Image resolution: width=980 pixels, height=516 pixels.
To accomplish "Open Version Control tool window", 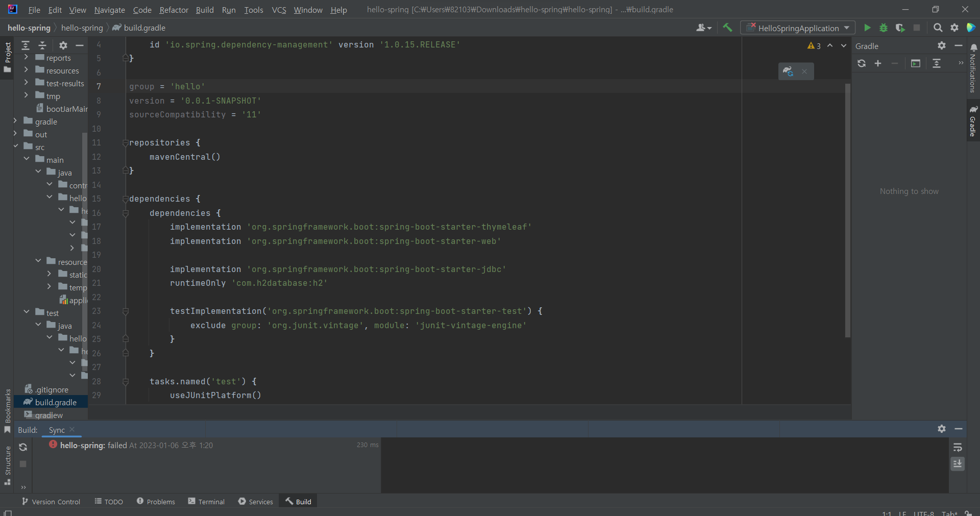I will (51, 502).
